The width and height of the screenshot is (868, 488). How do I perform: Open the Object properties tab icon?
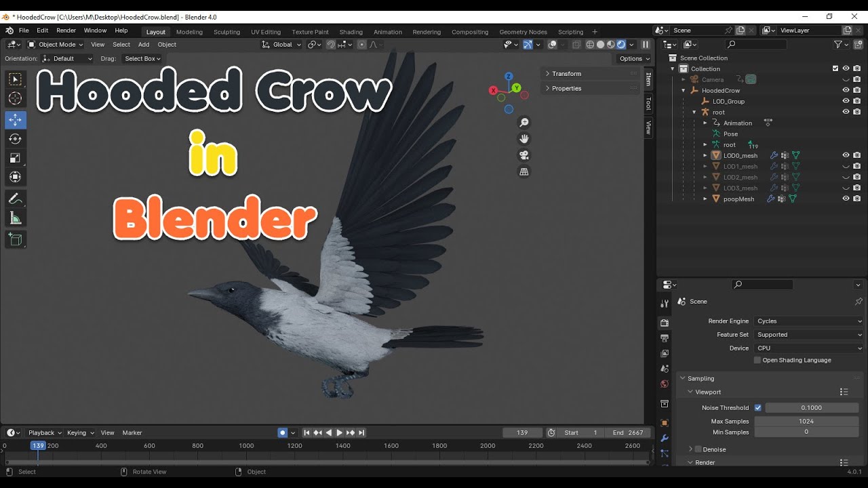point(665,423)
